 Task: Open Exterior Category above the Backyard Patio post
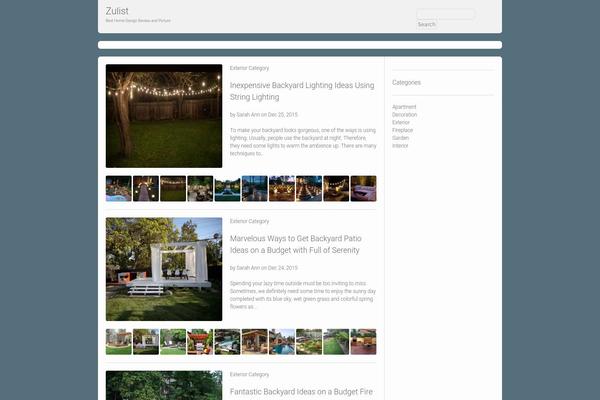249,221
